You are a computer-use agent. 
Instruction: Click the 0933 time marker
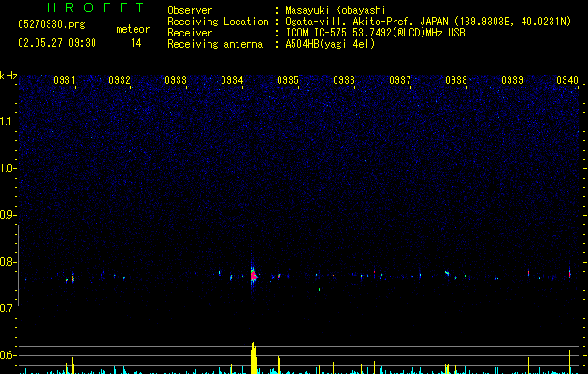(x=176, y=80)
